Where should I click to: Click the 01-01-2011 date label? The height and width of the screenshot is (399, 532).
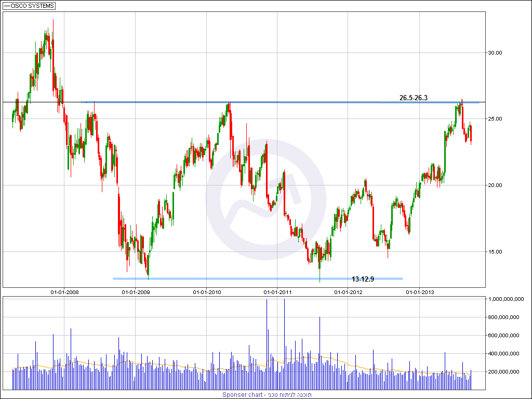(x=277, y=292)
